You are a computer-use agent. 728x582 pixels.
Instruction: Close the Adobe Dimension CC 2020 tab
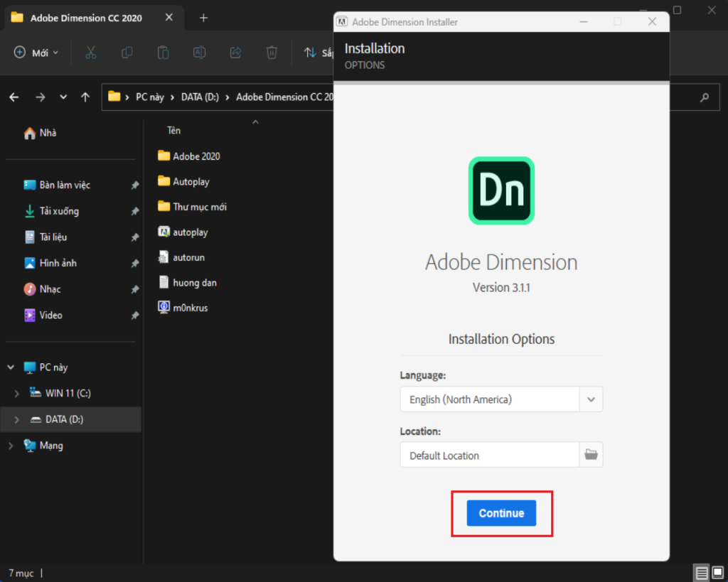(169, 17)
